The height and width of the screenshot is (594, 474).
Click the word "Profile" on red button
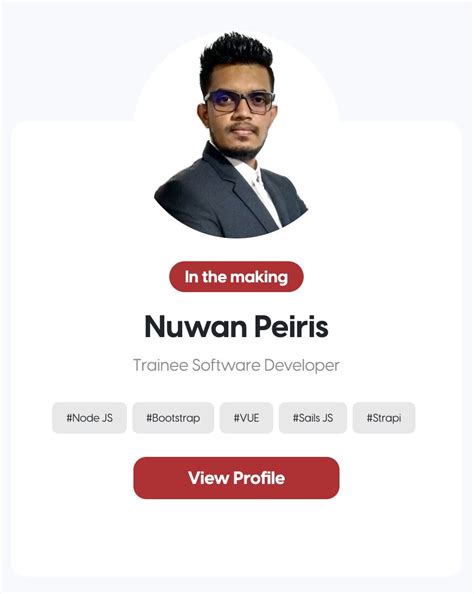(x=259, y=478)
